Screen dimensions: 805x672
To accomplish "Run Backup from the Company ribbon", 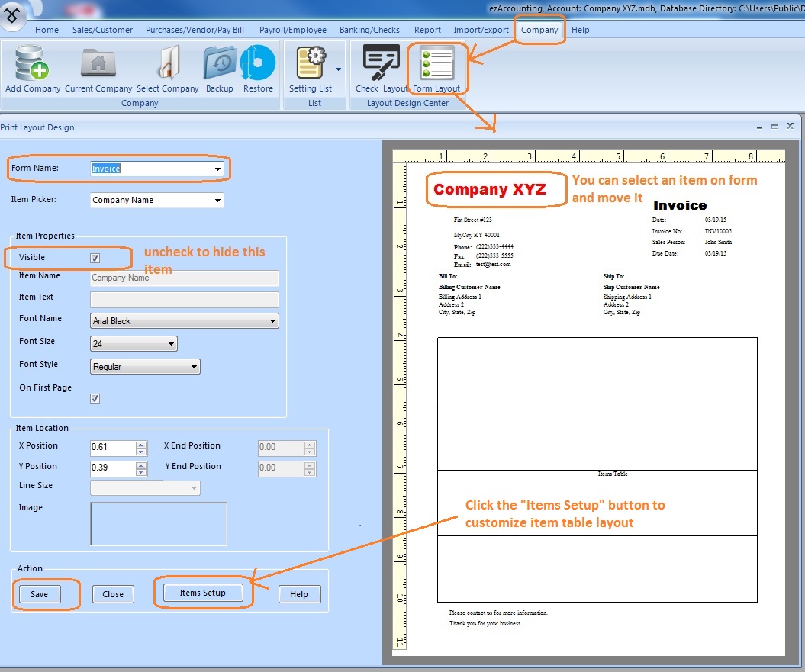I will [x=219, y=65].
